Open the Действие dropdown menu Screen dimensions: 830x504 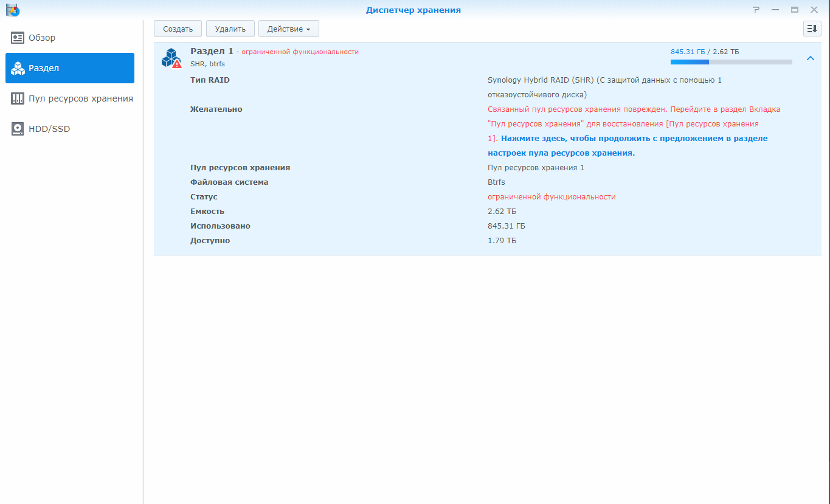point(289,29)
